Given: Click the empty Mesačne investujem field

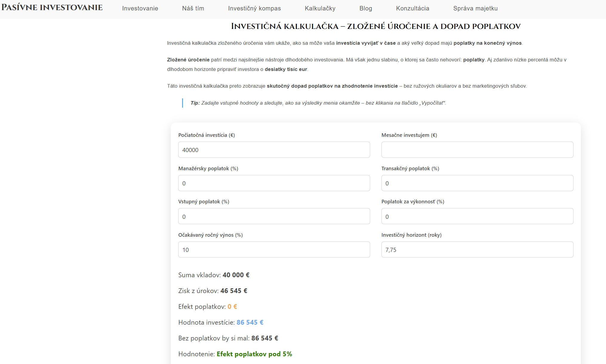Looking at the screenshot, I should click(477, 150).
